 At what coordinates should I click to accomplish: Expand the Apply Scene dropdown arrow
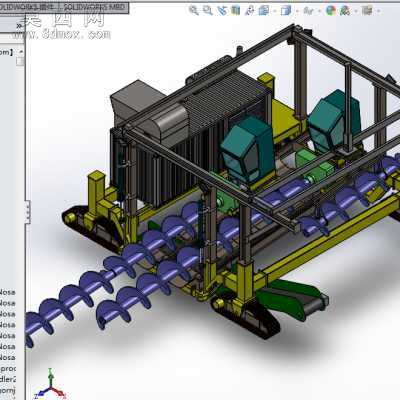click(356, 11)
